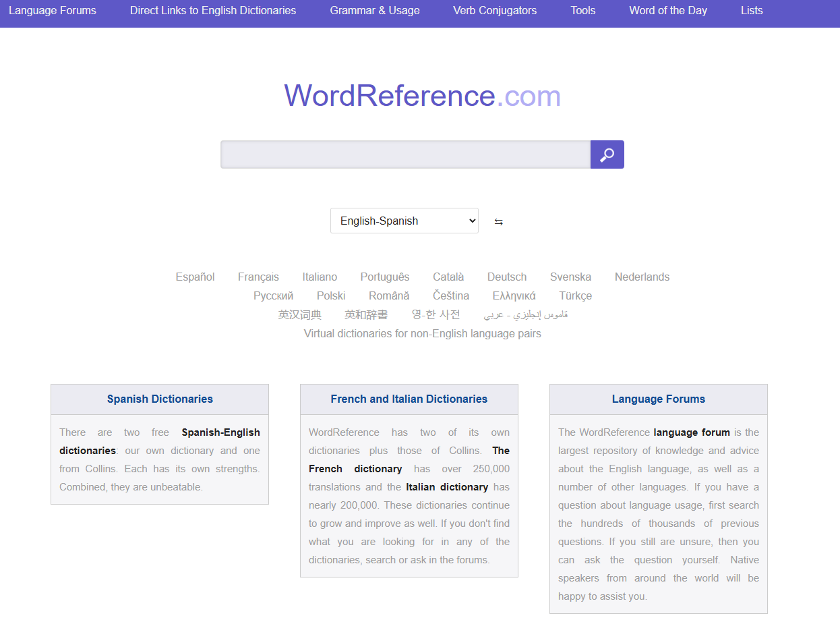The image size is (840, 622).
Task: Open Grammar & Usage menu
Action: [375, 11]
